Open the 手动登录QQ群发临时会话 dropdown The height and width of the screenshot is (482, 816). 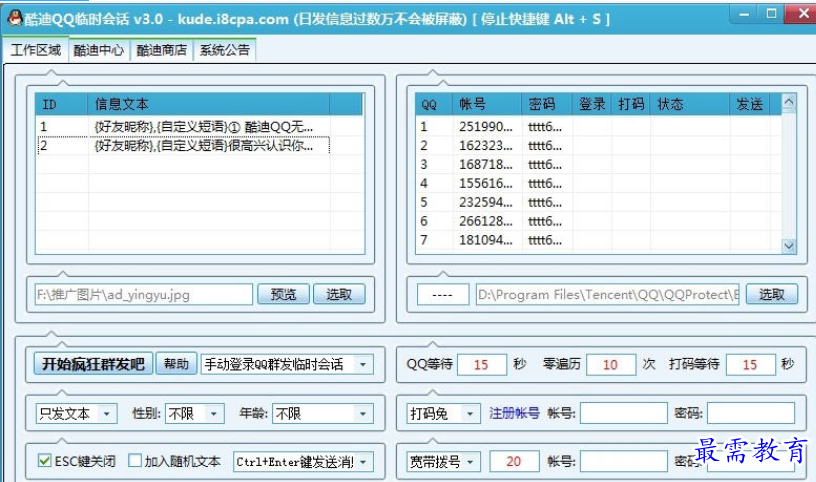pyautogui.click(x=287, y=364)
